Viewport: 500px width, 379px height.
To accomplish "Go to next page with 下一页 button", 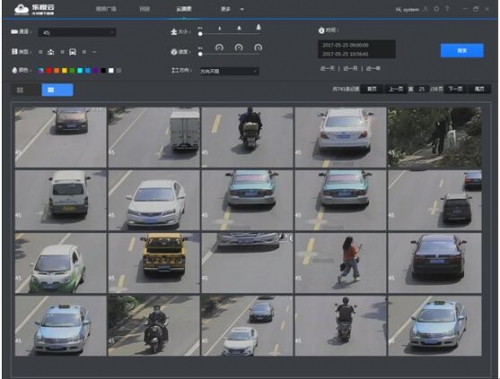I will point(455,89).
